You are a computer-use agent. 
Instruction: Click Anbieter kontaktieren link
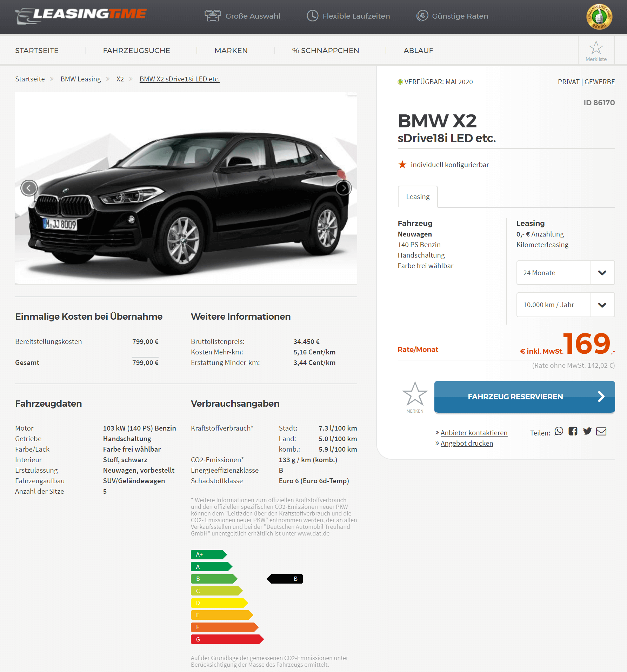[474, 433]
